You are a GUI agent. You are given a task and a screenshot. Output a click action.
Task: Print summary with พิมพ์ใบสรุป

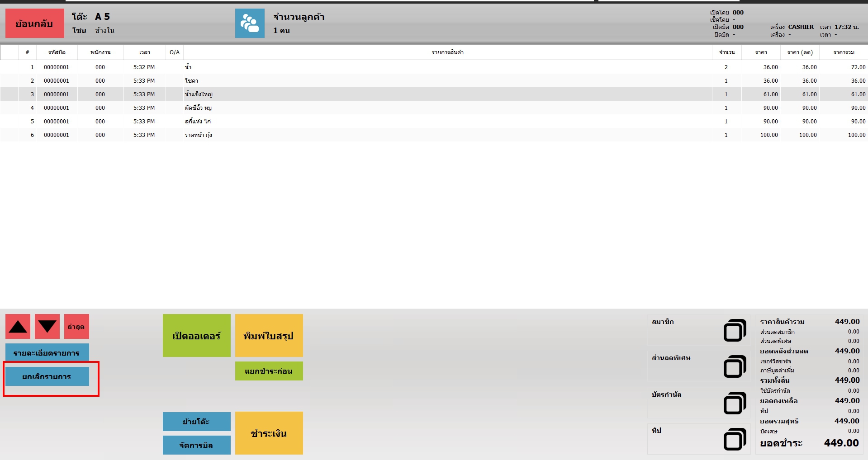coord(269,336)
